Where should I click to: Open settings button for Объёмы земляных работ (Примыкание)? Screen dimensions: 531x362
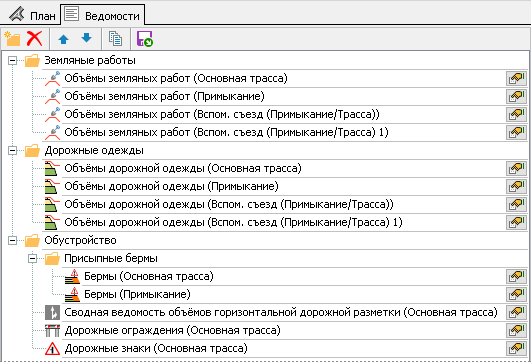(516, 97)
